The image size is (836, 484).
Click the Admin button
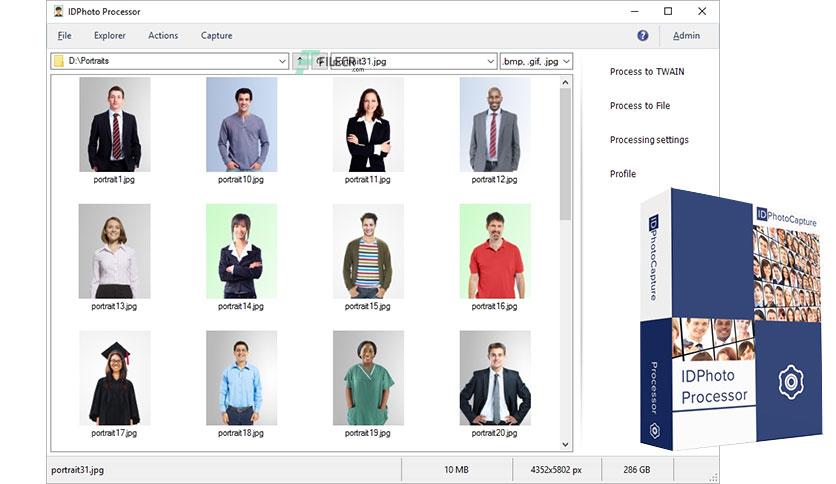click(x=686, y=36)
